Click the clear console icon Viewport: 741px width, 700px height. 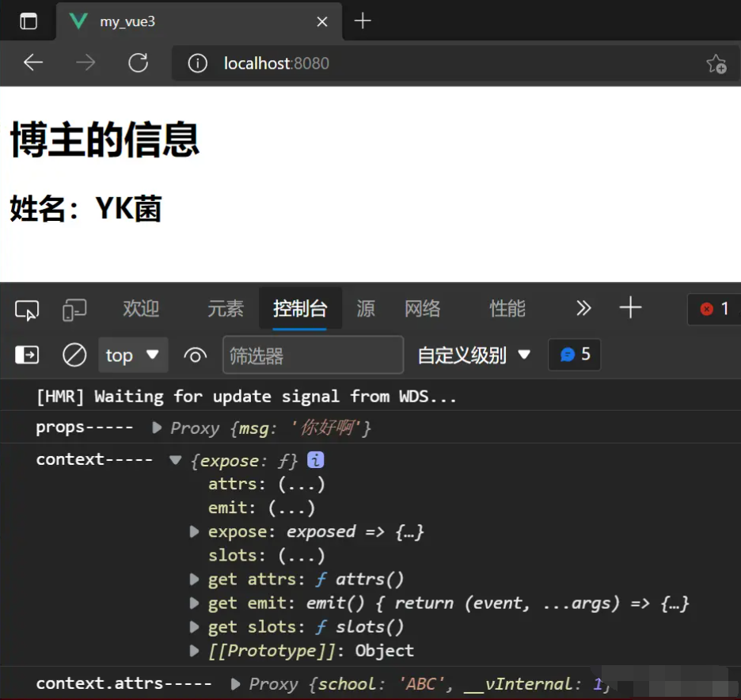coord(74,355)
